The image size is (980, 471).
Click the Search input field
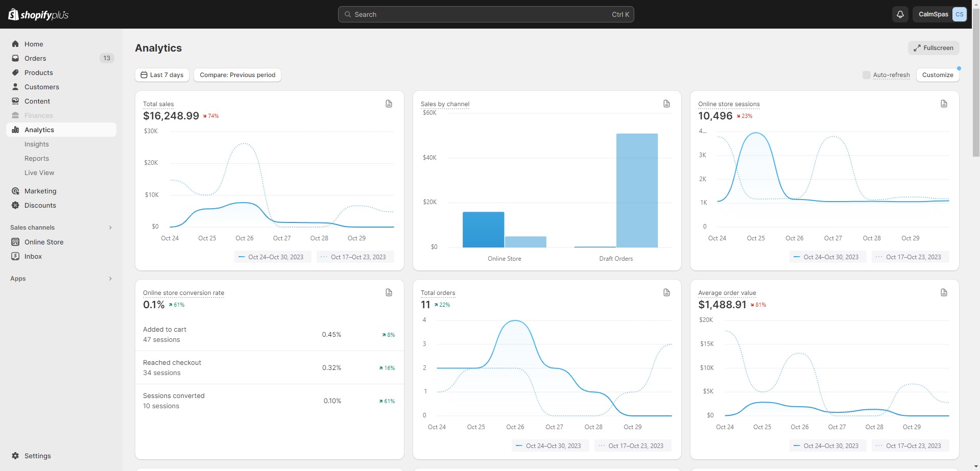486,14
